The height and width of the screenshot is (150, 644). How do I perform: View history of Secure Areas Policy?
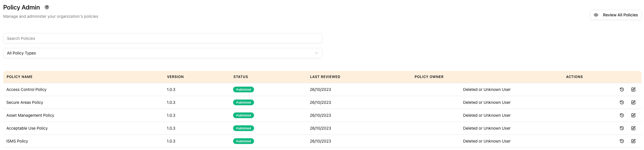pos(622,102)
